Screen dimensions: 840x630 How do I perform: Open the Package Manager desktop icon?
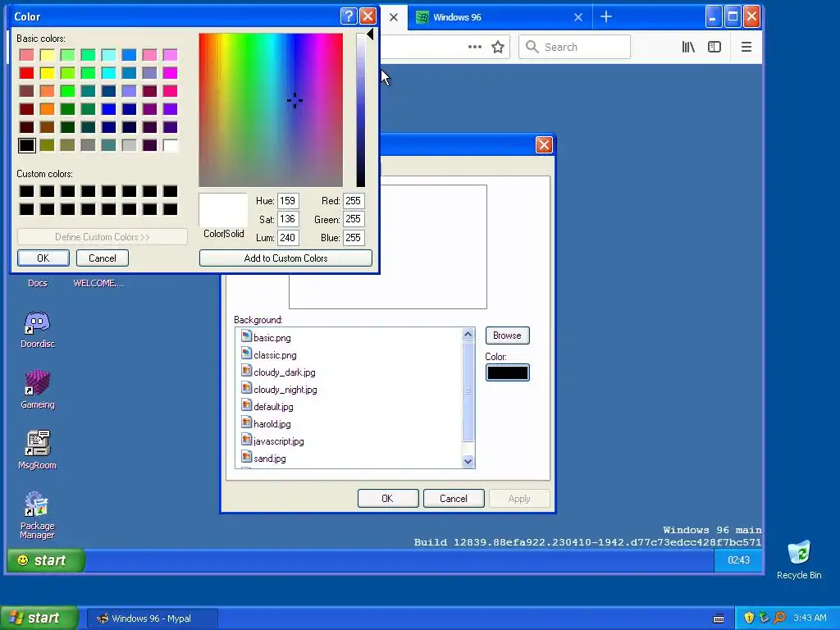click(37, 514)
